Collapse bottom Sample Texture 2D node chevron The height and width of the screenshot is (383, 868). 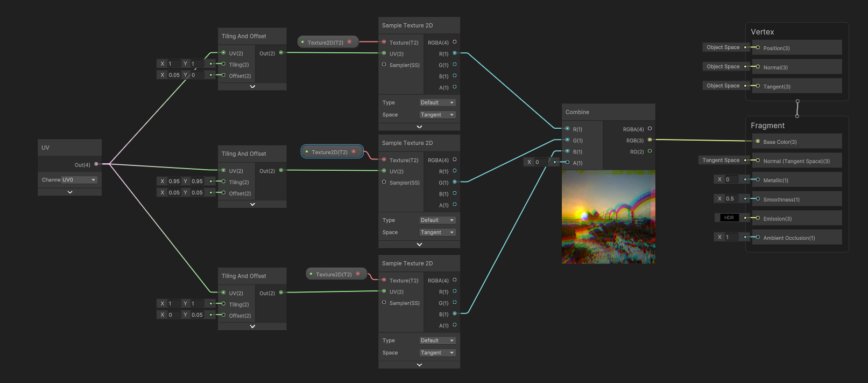[419, 365]
